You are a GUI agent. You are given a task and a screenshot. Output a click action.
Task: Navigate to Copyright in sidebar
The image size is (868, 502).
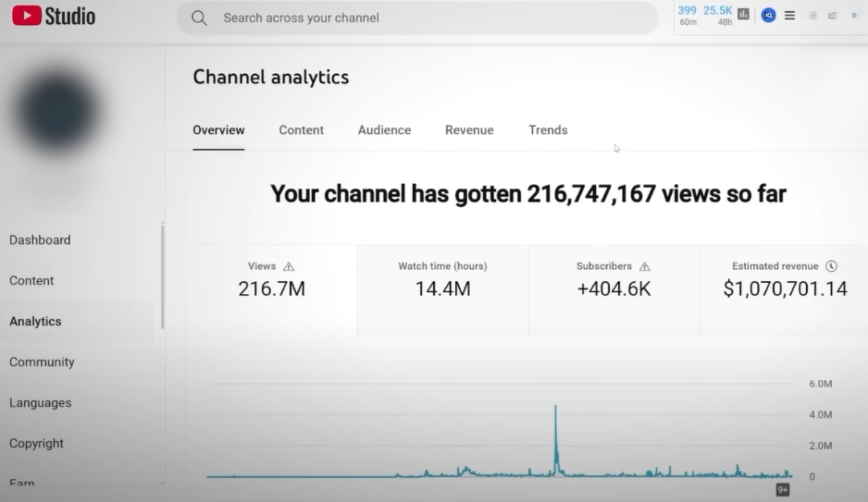tap(36, 443)
